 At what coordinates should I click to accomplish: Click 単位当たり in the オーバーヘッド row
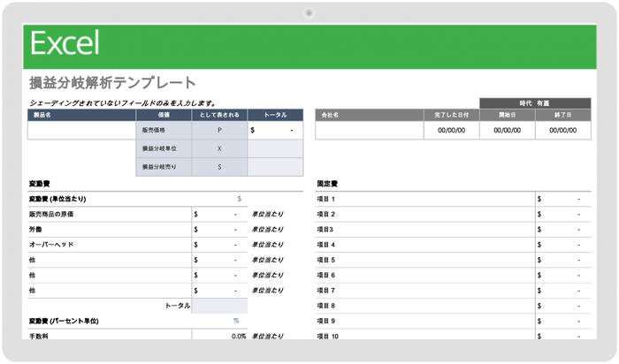(x=267, y=245)
